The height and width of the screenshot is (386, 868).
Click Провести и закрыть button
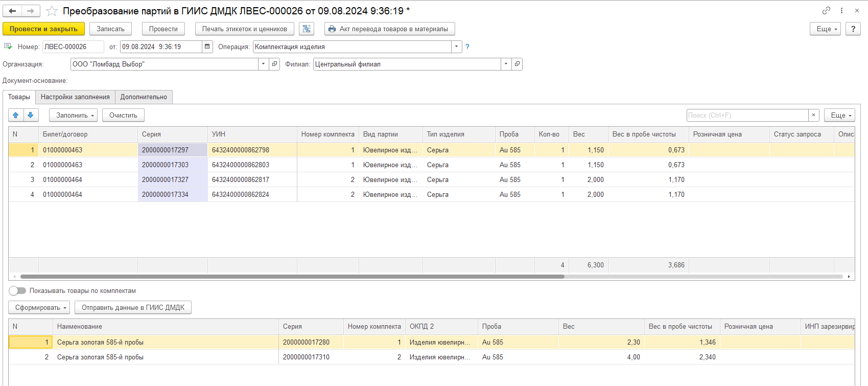[x=43, y=29]
